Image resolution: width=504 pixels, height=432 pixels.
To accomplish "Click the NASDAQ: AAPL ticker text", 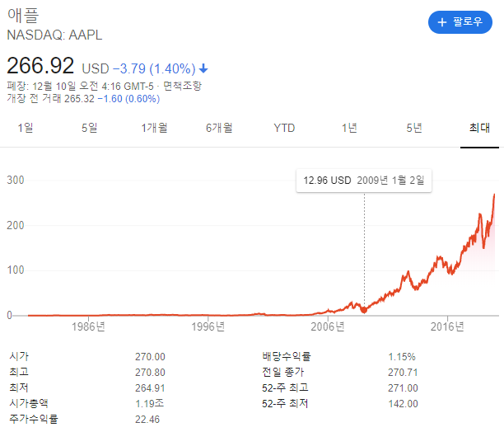I will coord(54,35).
